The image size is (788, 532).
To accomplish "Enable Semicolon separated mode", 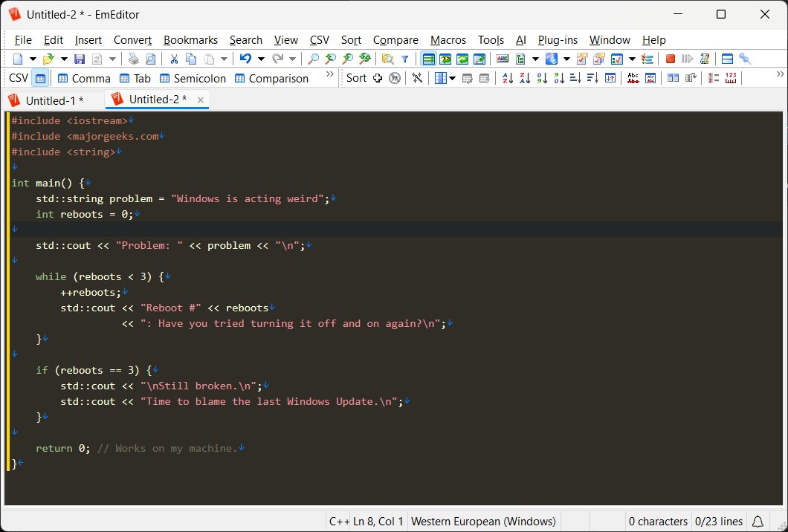I will tap(193, 78).
